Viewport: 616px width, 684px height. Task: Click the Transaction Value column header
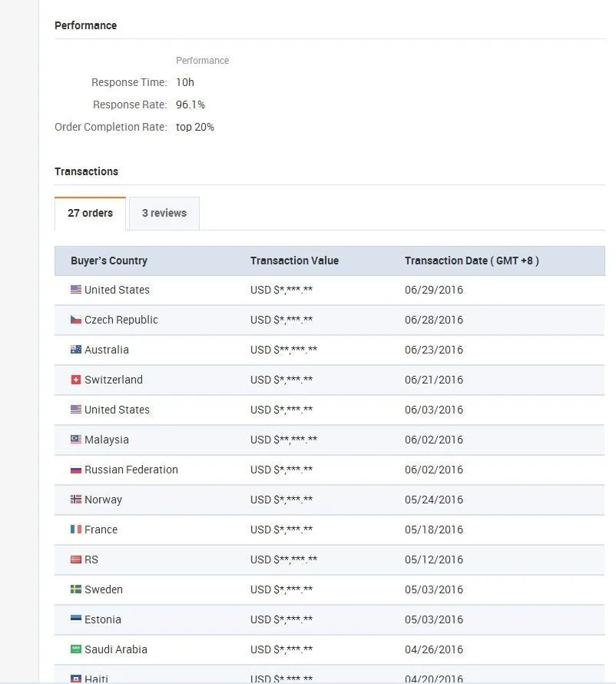click(294, 261)
